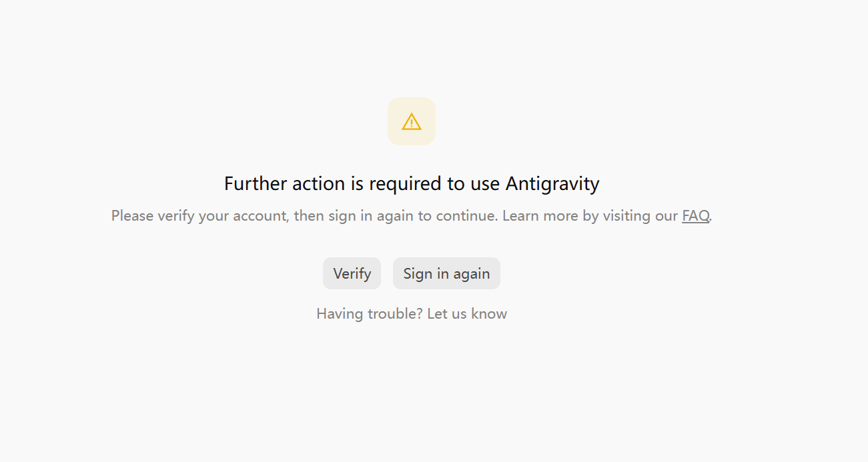The image size is (868, 462).
Task: Click the Having trouble? Let us know link
Action: 412,313
